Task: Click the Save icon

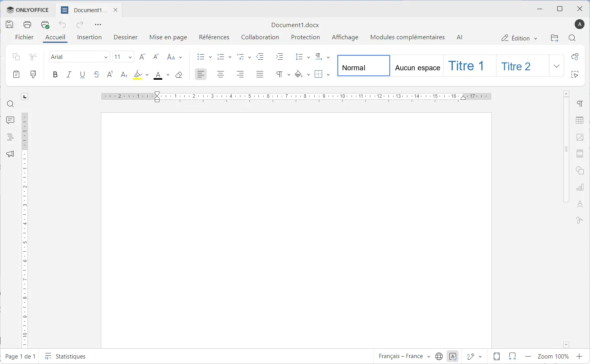Action: 9,24
